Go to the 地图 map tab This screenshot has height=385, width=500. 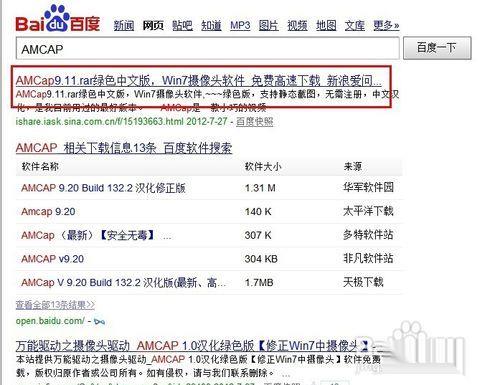326,25
